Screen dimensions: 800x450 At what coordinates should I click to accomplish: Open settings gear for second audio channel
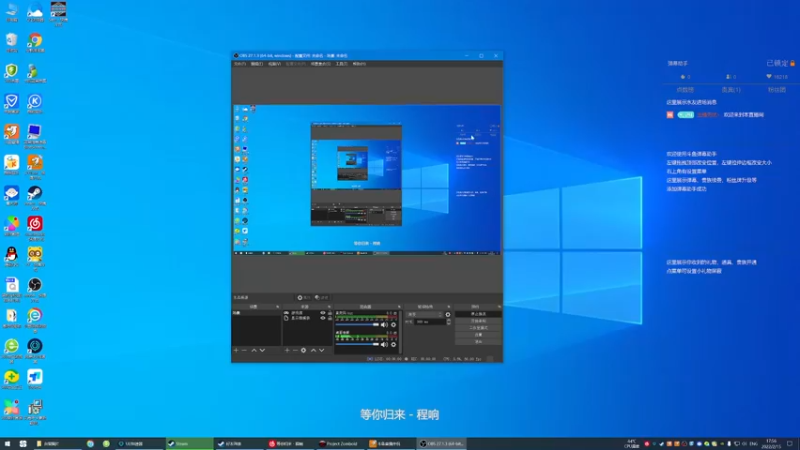point(393,344)
